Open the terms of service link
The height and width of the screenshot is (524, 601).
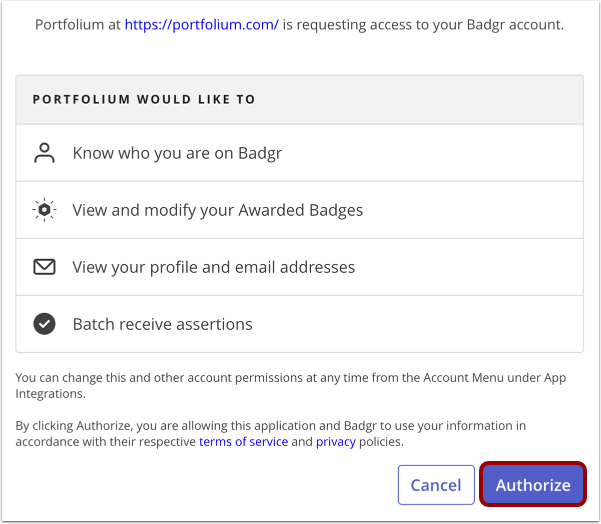pos(243,442)
